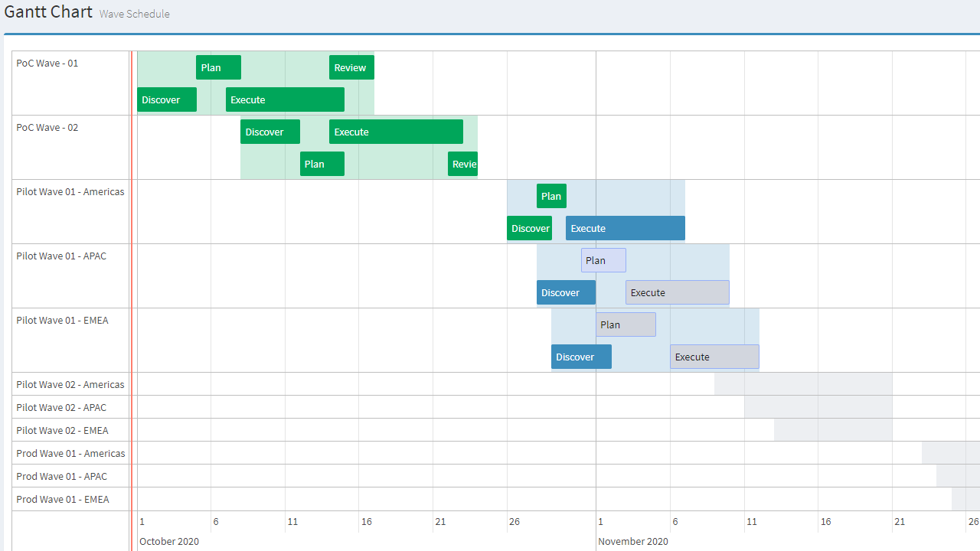Select the Pilot Wave 01 - APAC label
This screenshot has width=980, height=551.
click(x=61, y=256)
